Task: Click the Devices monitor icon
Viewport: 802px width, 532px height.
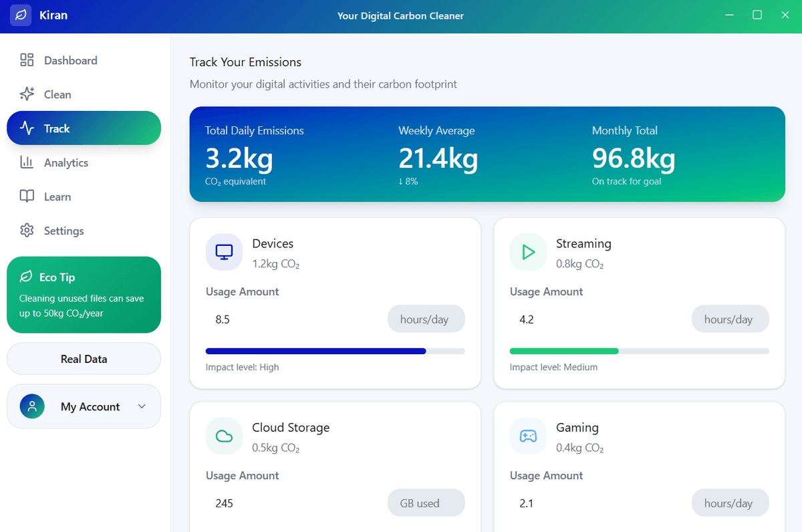Action: click(x=224, y=252)
